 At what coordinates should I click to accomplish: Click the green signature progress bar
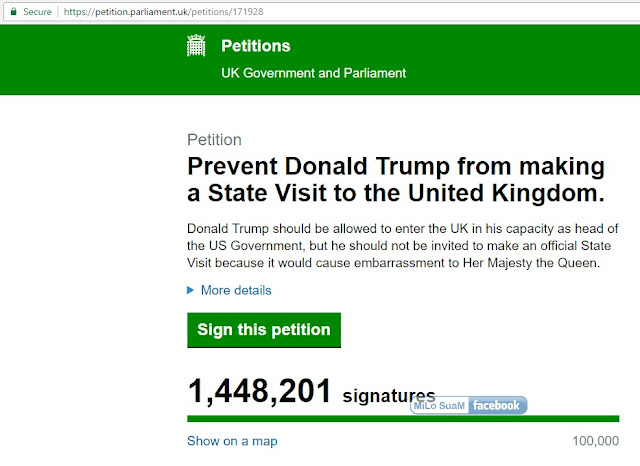pyautogui.click(x=403, y=419)
